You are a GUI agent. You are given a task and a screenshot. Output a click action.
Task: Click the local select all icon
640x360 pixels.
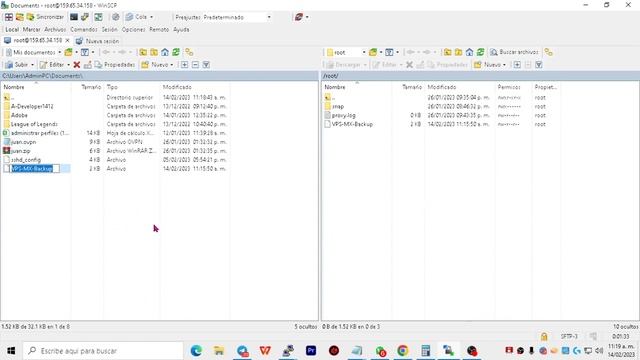coord(206,64)
